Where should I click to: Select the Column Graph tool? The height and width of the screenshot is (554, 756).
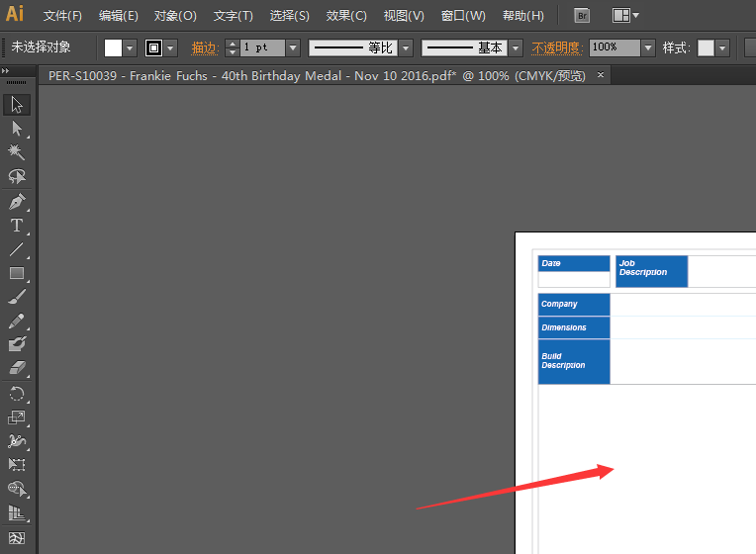pos(17,513)
